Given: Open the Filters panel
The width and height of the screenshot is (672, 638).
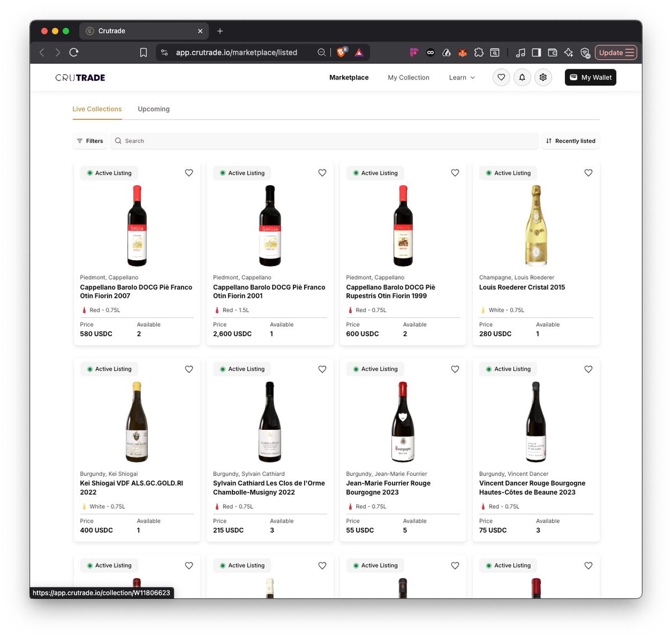Looking at the screenshot, I should click(x=90, y=141).
